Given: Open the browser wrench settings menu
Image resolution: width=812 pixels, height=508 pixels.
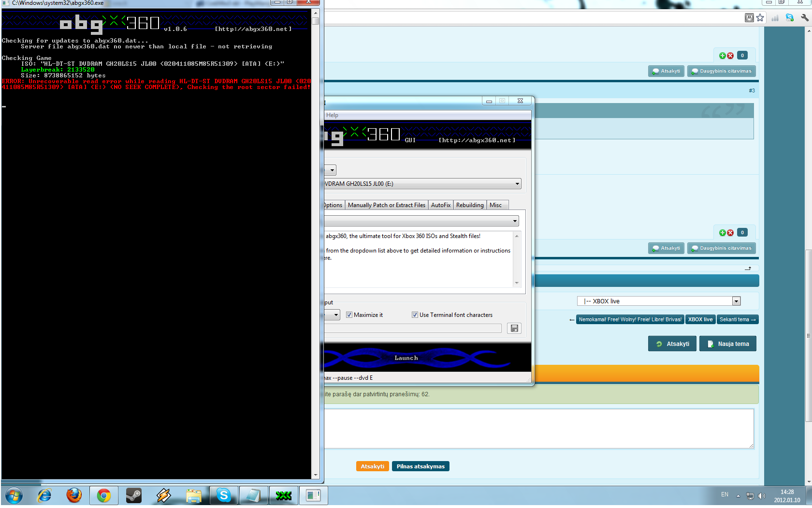Looking at the screenshot, I should [804, 18].
